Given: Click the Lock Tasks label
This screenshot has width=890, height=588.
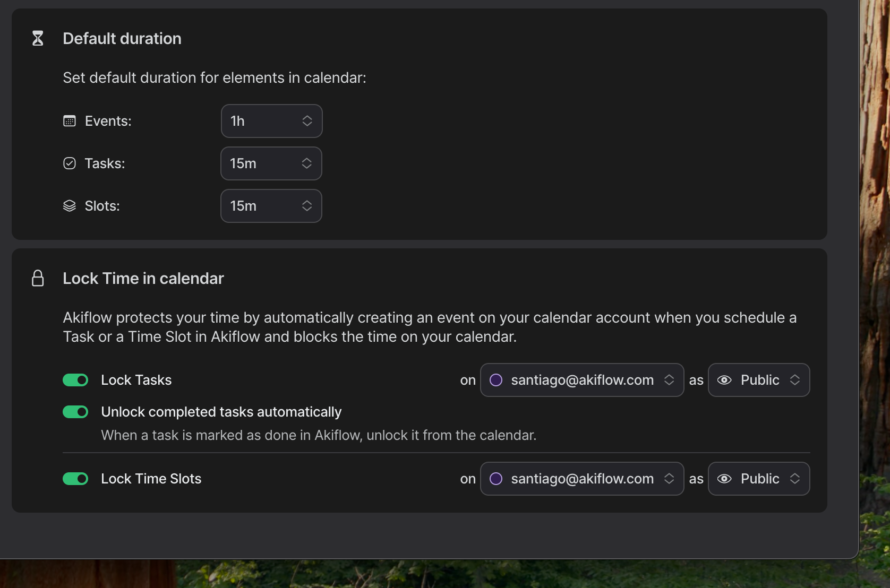Looking at the screenshot, I should [x=136, y=380].
